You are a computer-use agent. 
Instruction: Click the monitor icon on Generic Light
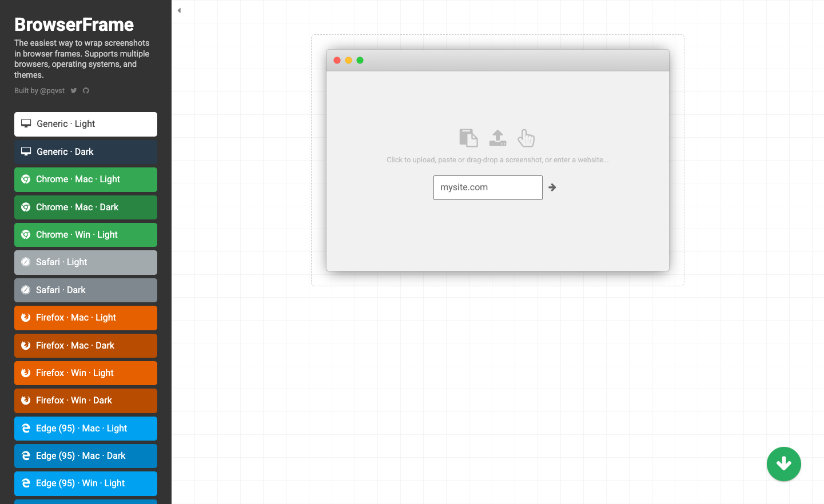[x=25, y=123]
